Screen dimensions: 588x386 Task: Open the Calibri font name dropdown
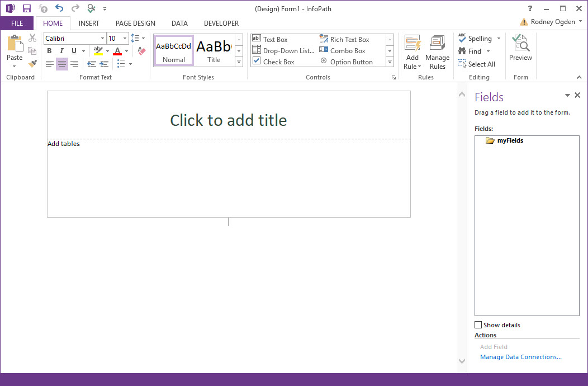click(102, 38)
